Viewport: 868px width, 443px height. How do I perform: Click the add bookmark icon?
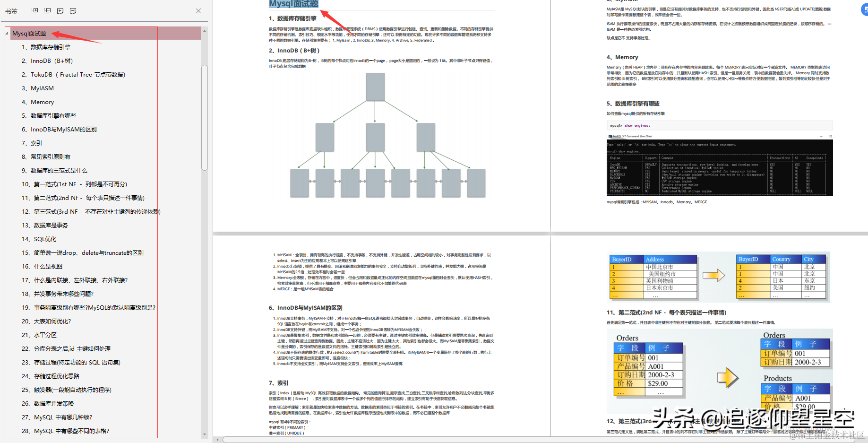[x=60, y=11]
